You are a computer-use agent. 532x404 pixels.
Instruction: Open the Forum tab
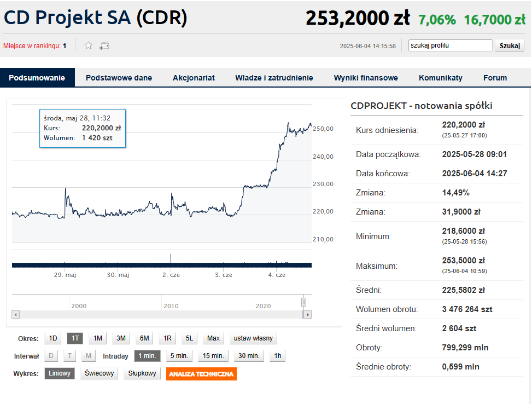tap(495, 78)
